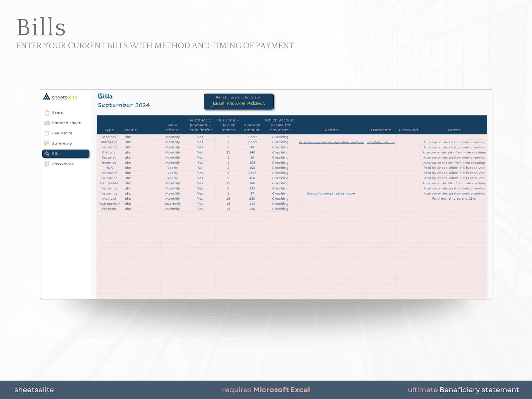
Task: Open the yourmortgageonline.com login link
Action: (x=331, y=142)
